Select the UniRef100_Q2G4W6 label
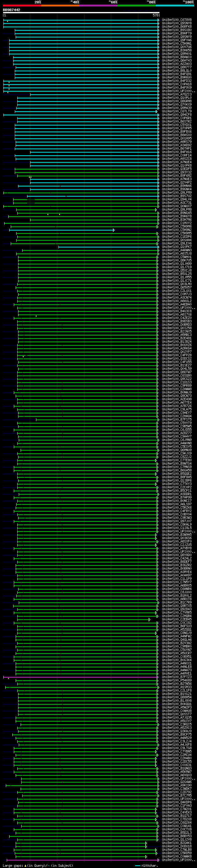The width and height of the screenshot is (197, 868). tap(177, 782)
